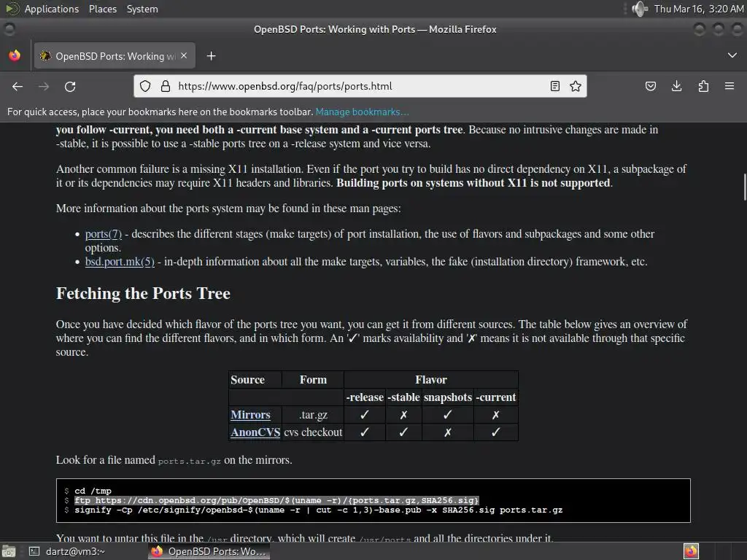The image size is (747, 560).
Task: Click Firefox icon in bottom-right panel
Action: (x=691, y=551)
